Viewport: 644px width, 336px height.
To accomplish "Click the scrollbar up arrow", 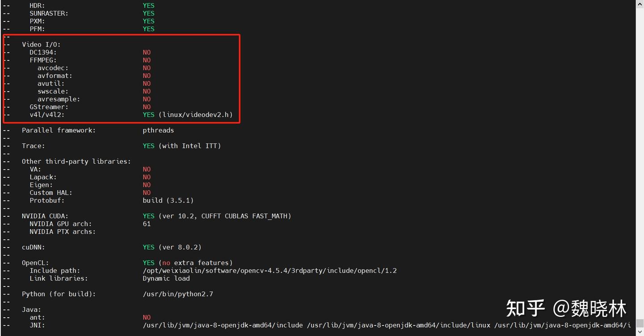I will [640, 4].
